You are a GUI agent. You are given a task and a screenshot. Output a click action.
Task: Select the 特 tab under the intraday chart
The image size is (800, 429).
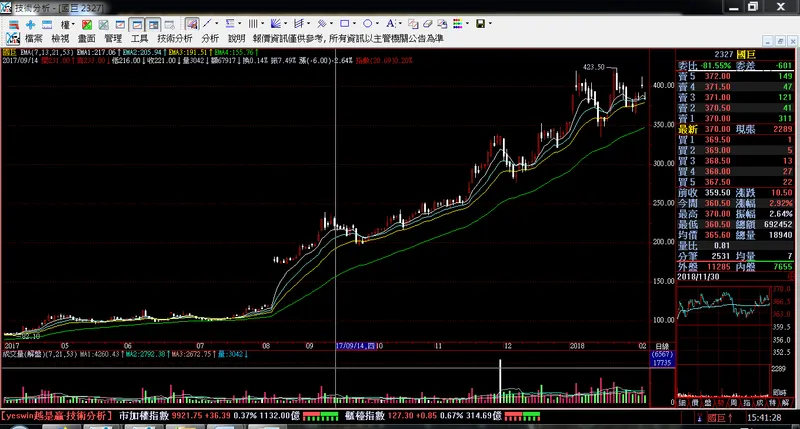click(x=772, y=402)
